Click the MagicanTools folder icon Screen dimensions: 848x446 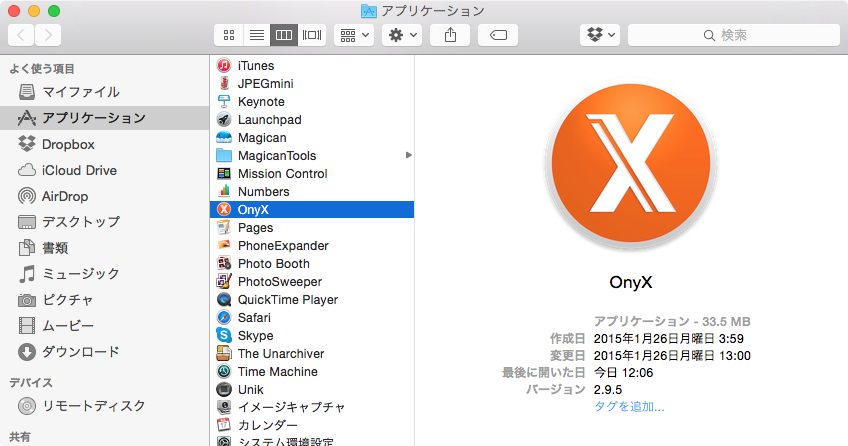(x=224, y=156)
